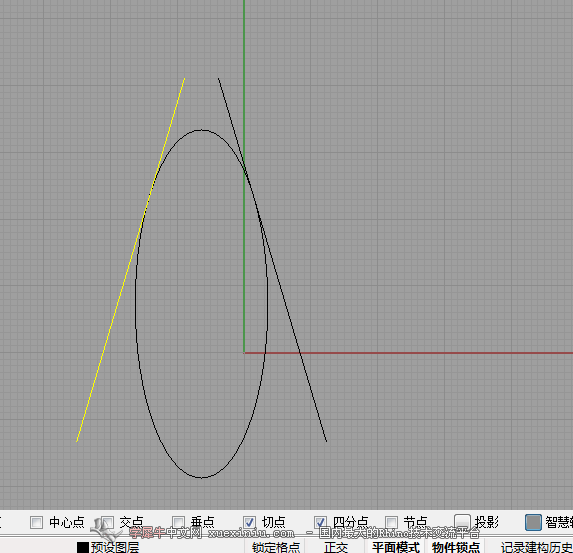Toggle 正交 ortho mode
This screenshot has width=573, height=553.
[x=336, y=548]
